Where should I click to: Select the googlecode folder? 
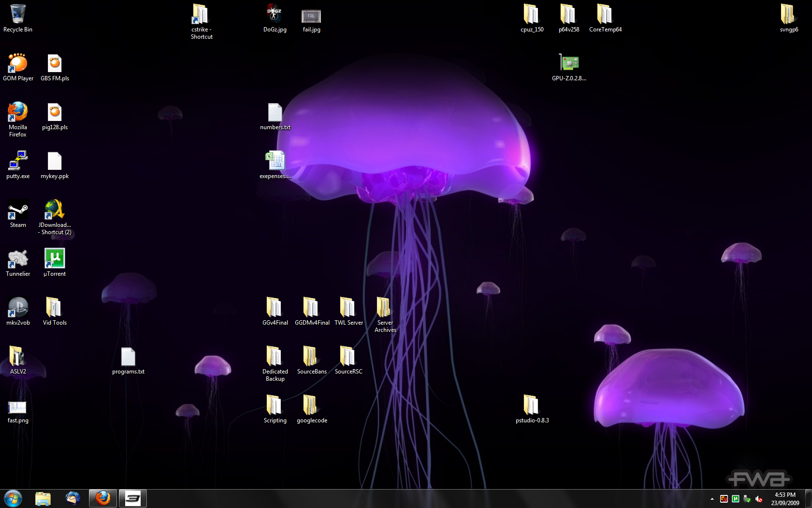pos(312,409)
